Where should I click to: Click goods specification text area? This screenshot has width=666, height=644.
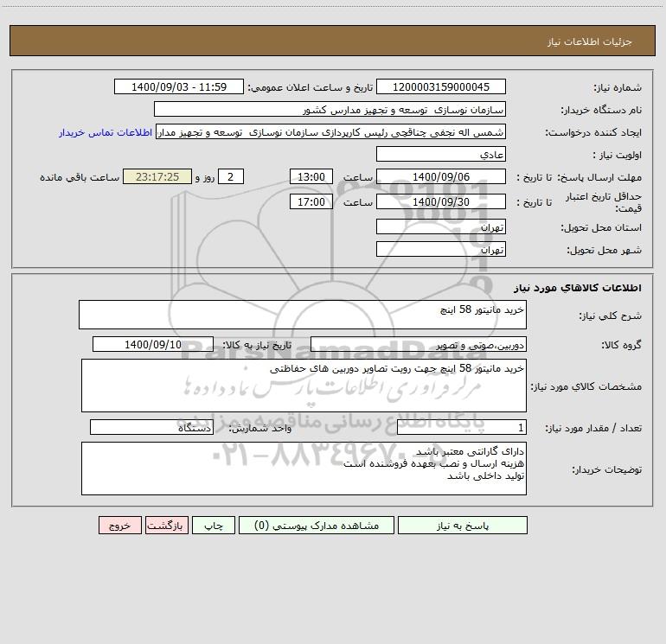[x=304, y=386]
